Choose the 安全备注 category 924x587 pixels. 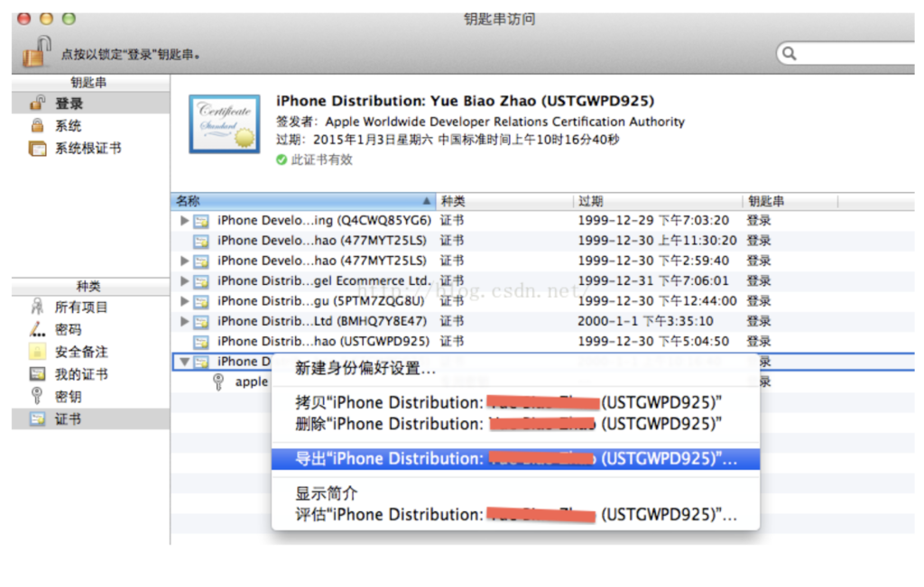(91, 352)
